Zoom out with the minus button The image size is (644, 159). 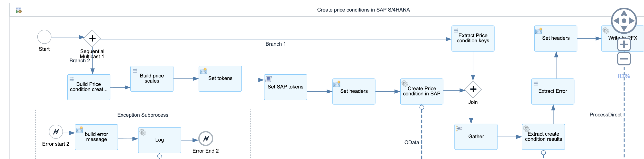click(624, 59)
